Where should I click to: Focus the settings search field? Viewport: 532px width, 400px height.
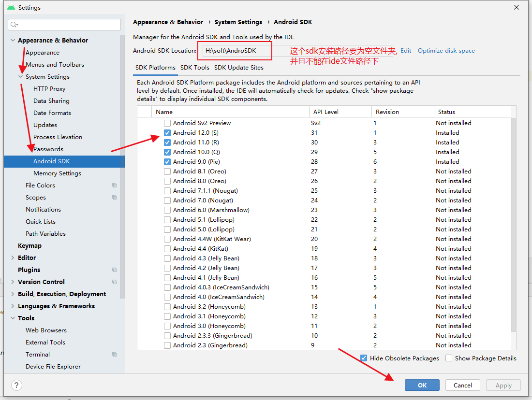pos(64,25)
